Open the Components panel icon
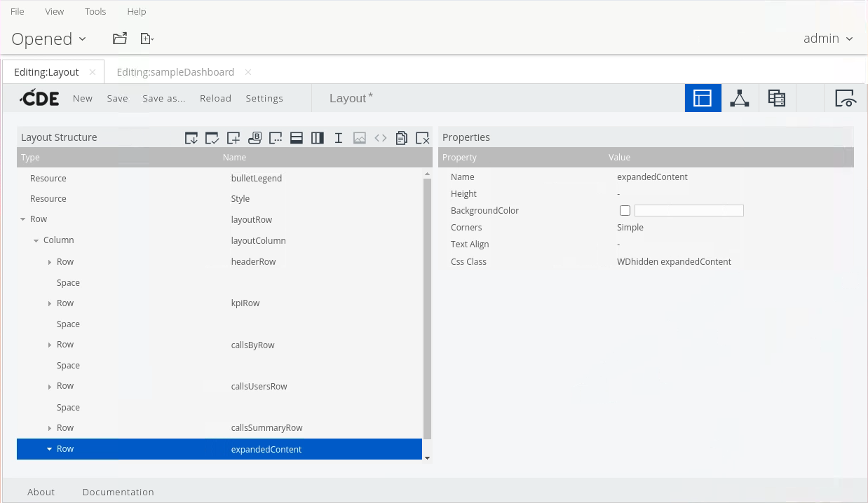This screenshot has width=868, height=503. [740, 98]
